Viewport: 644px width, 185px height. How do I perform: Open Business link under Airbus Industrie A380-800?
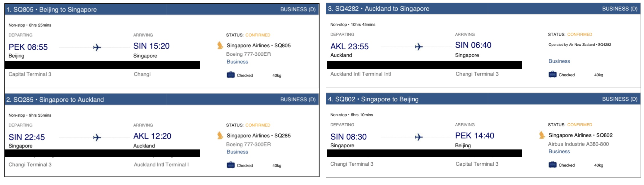click(x=559, y=151)
